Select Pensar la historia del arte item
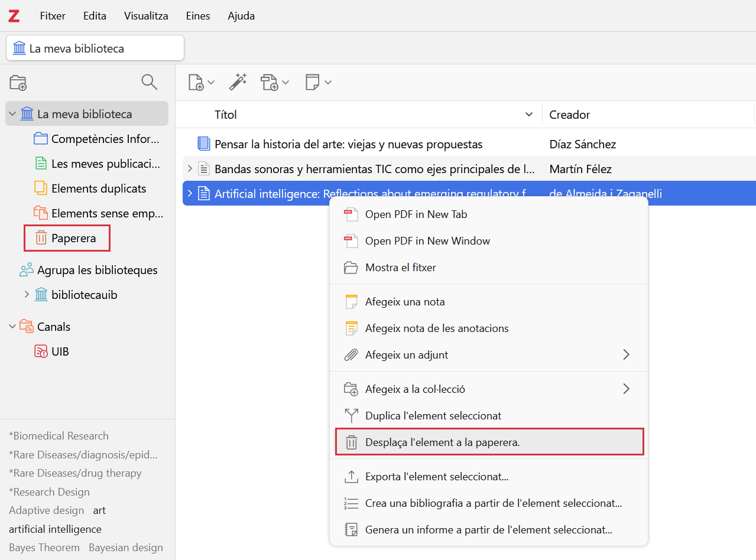The image size is (756, 560). [349, 144]
